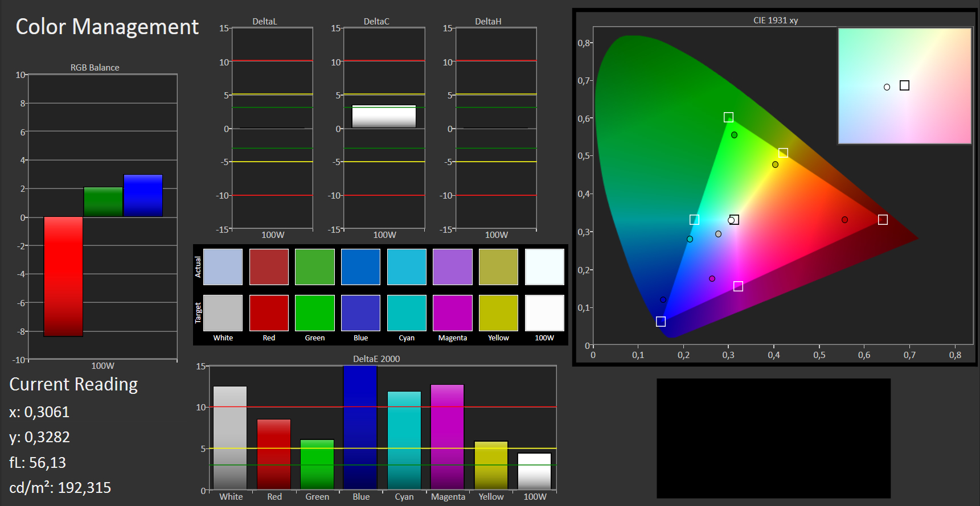Viewport: 980px width, 506px height.
Task: Click the DeltaE 2000 chart title
Action: [376, 359]
